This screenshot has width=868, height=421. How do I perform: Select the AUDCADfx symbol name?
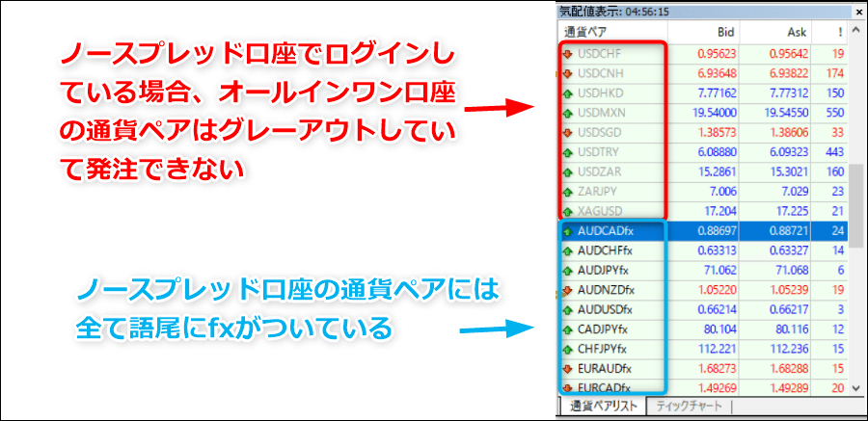pyautogui.click(x=605, y=231)
